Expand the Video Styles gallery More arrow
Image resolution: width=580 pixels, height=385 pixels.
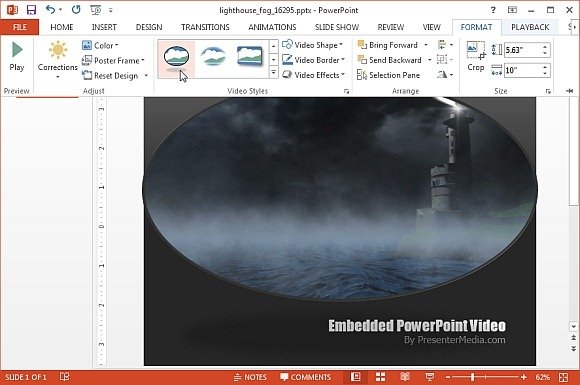[273, 72]
